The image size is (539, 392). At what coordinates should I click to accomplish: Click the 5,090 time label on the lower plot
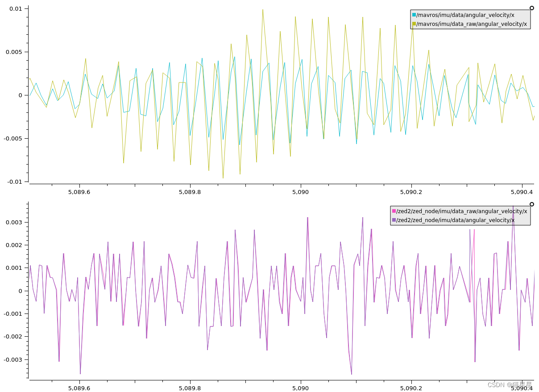[x=301, y=388]
